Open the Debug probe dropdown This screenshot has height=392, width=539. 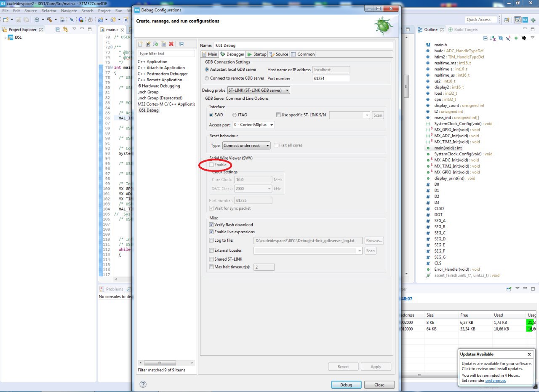click(259, 90)
